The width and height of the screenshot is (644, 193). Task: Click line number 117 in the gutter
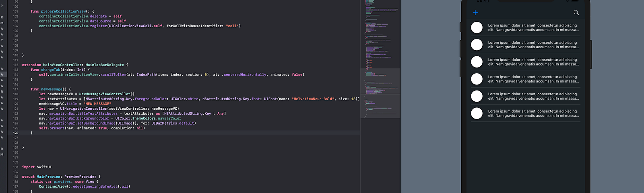[x=15, y=89]
